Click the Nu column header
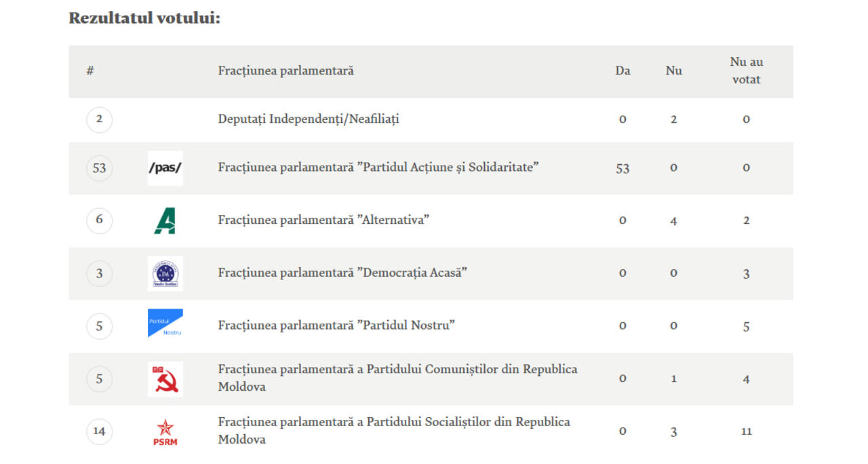Screen dimensions: 868x464 point(673,71)
